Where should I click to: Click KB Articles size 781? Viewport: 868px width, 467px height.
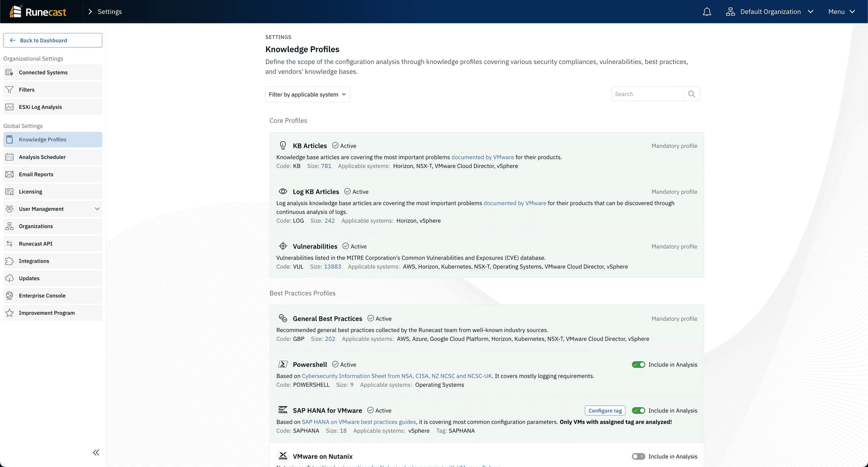326,166
